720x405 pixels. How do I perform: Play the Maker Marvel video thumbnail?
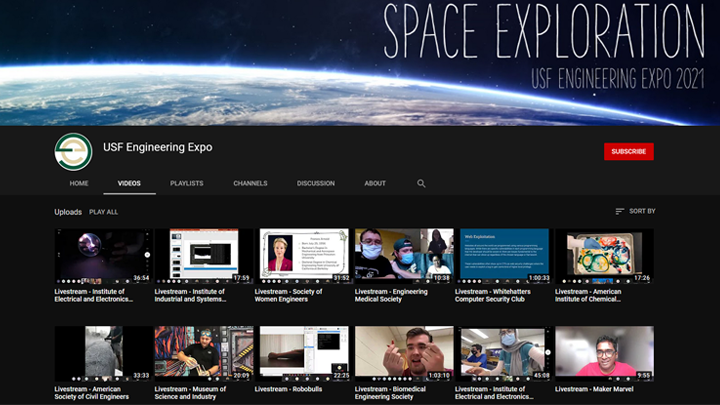coord(604,354)
